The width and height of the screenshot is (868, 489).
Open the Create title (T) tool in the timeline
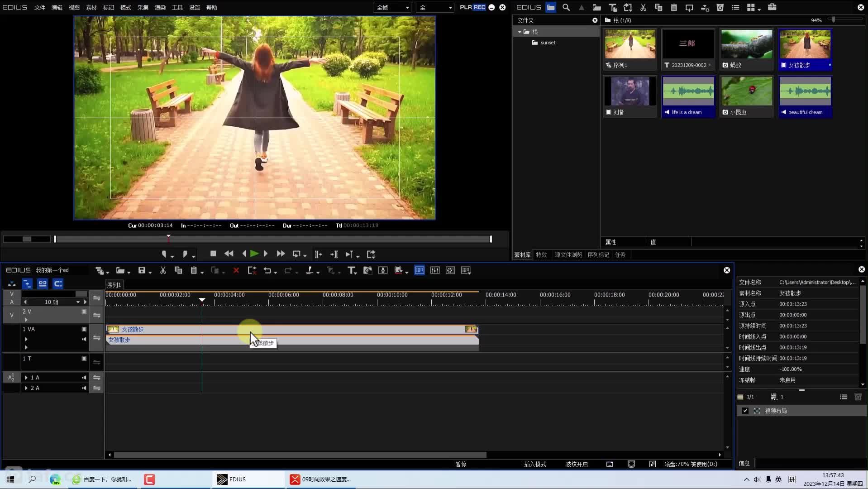351,271
